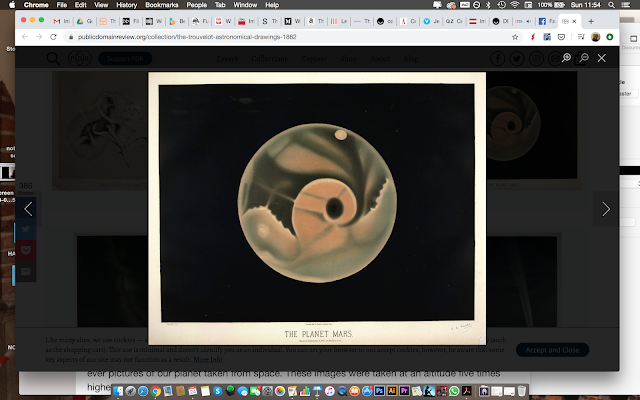Open the Chrome profile avatar

(x=596, y=37)
